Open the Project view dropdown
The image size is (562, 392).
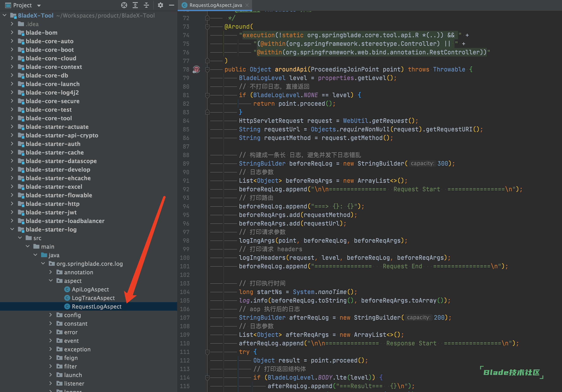click(x=39, y=5)
